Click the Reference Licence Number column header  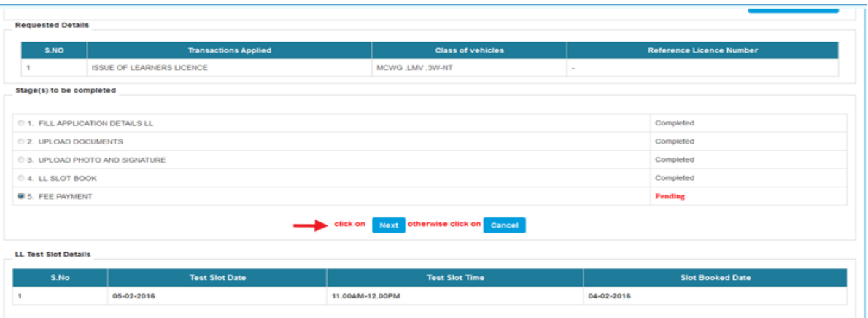702,50
